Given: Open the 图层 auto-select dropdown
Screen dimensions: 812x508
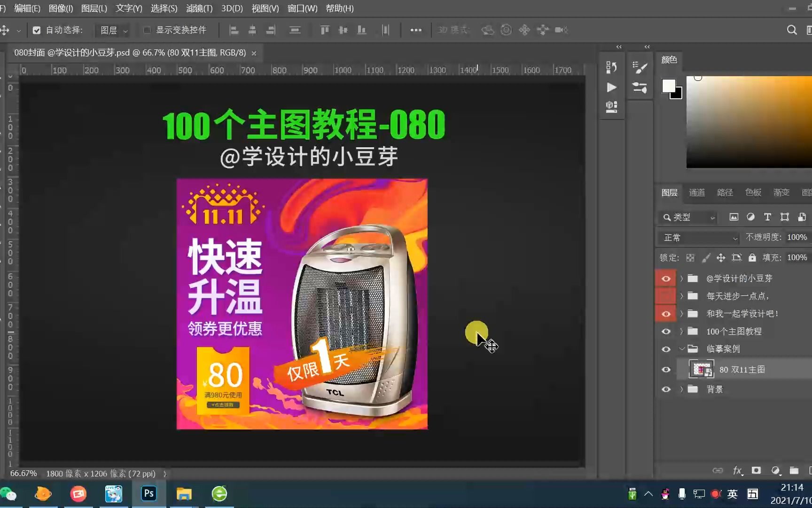Looking at the screenshot, I should pos(113,30).
